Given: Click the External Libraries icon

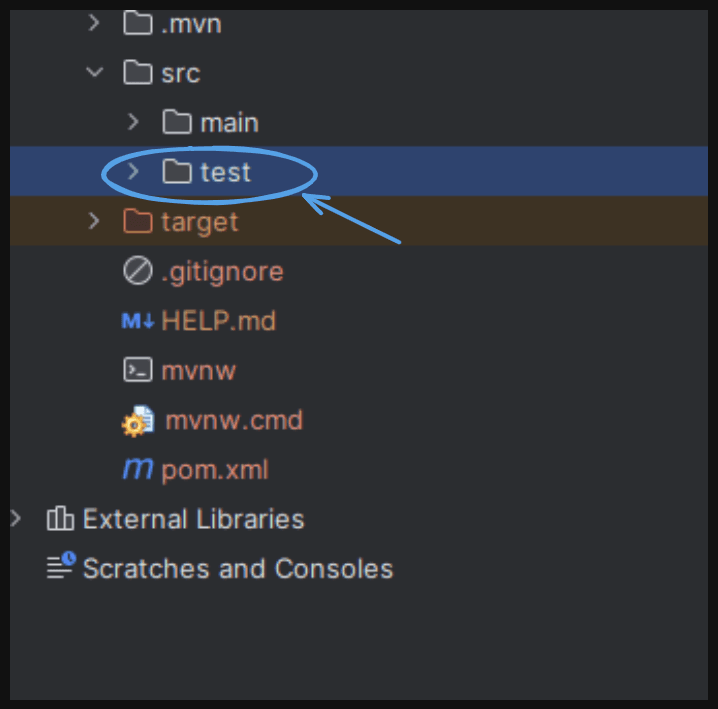Looking at the screenshot, I should pyautogui.click(x=60, y=518).
